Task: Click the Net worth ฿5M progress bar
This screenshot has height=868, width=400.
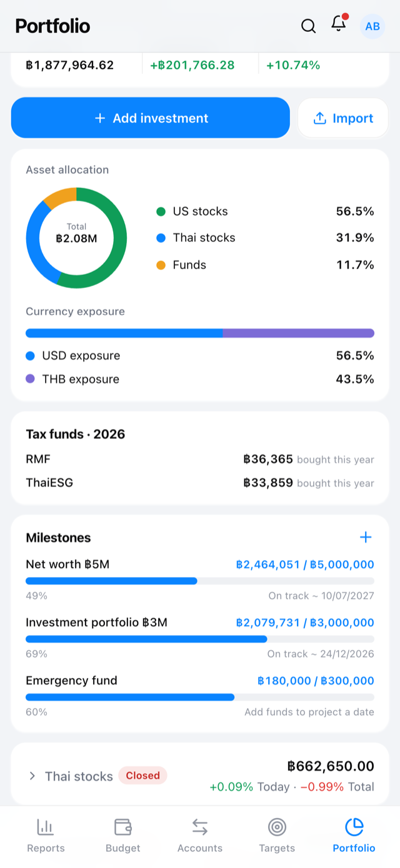Action: tap(200, 581)
